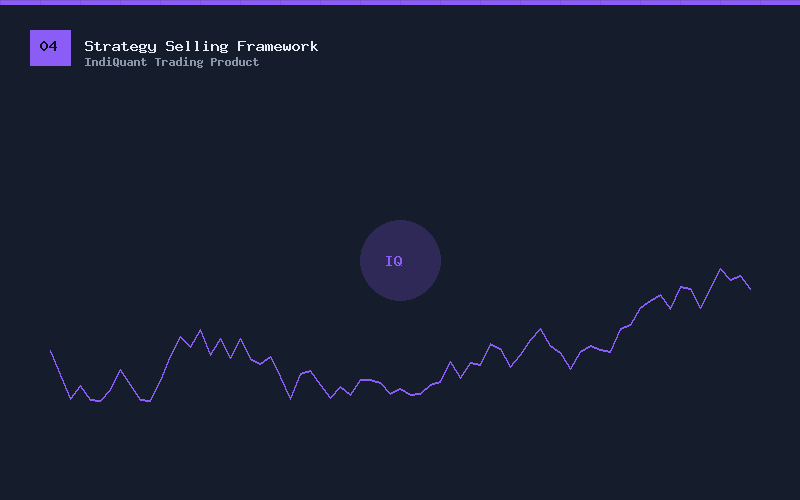
Task: Click the middle of the top purple bar
Action: (x=400, y=2)
